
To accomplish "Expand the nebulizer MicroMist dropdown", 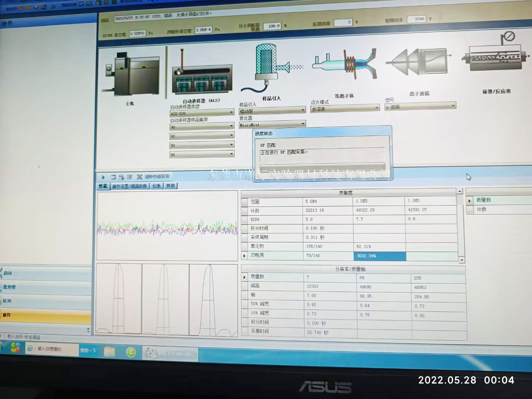I will point(272,125).
